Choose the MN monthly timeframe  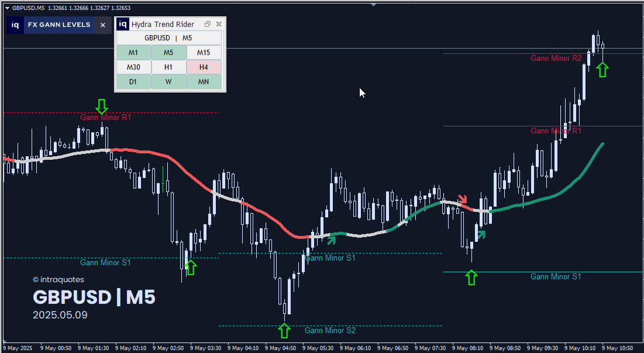pyautogui.click(x=204, y=82)
